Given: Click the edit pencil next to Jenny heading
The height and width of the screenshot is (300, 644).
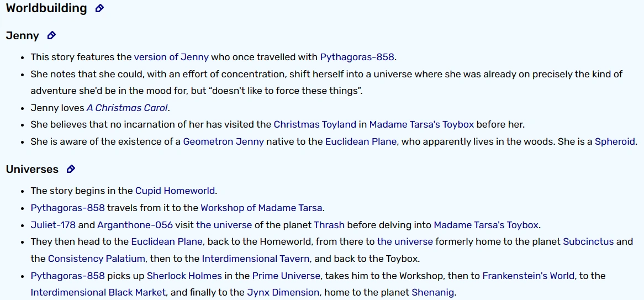Looking at the screenshot, I should [51, 35].
